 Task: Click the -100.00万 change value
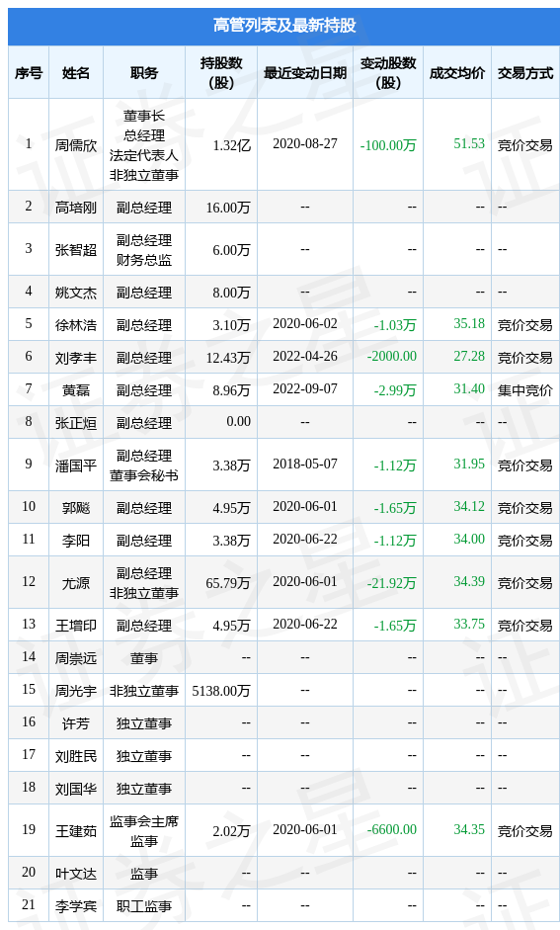pyautogui.click(x=388, y=145)
